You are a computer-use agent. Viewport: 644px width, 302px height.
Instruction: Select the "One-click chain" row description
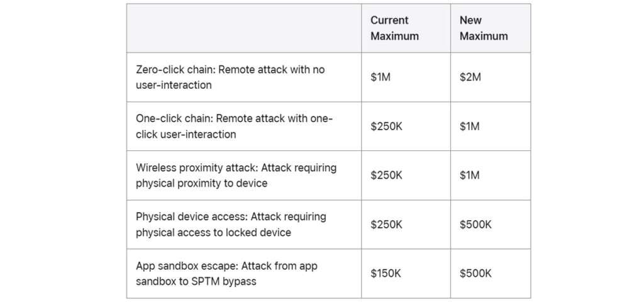(x=234, y=126)
